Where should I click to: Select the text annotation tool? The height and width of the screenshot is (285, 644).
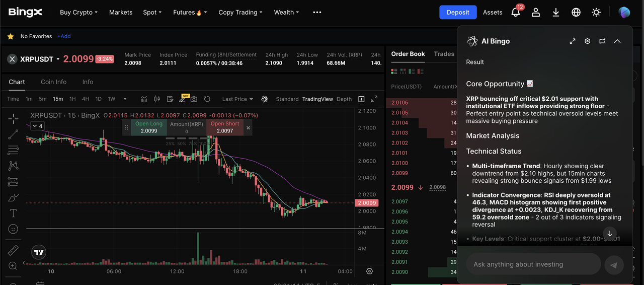[x=13, y=213]
